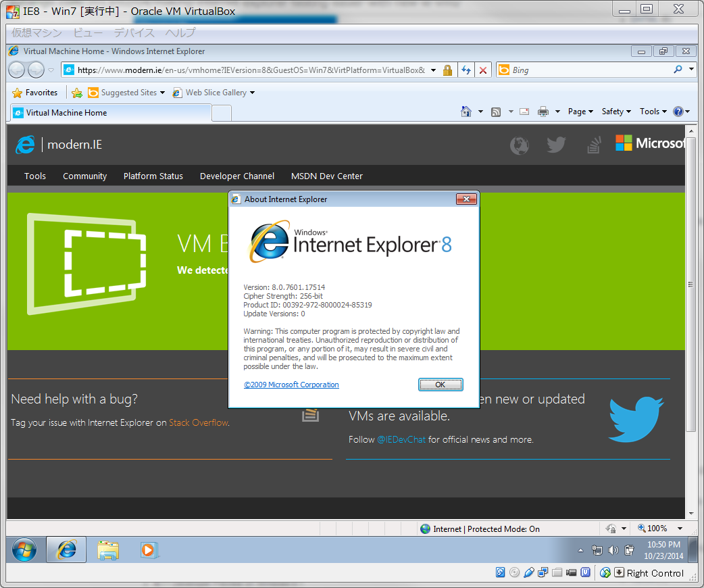Close the About Internet Explorer dialog
Image resolution: width=704 pixels, height=588 pixels.
[x=466, y=199]
